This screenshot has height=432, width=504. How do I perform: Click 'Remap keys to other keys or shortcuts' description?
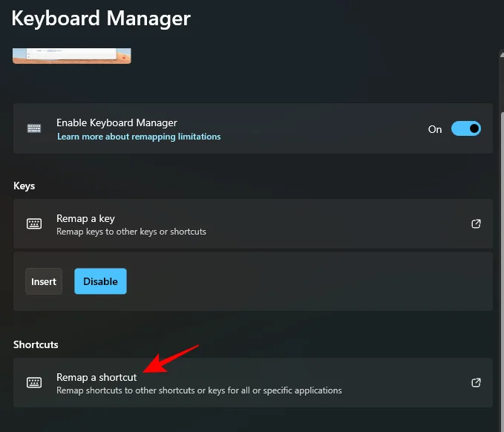131,232
